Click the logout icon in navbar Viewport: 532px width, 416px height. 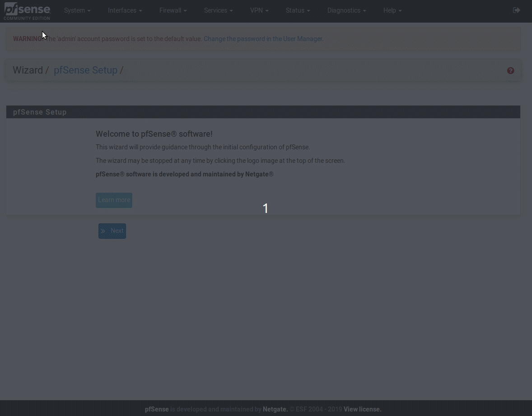coord(516,10)
